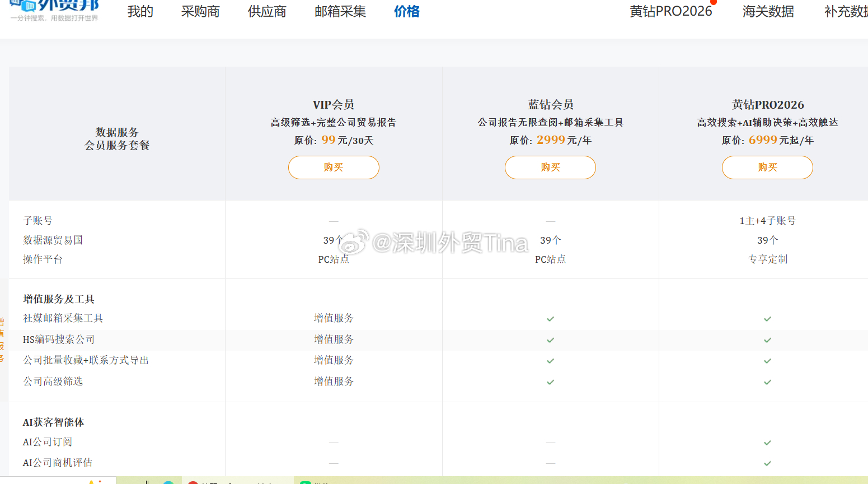The height and width of the screenshot is (484, 868).
Task: Click the AI获客智能体 section heading
Action: click(x=53, y=422)
